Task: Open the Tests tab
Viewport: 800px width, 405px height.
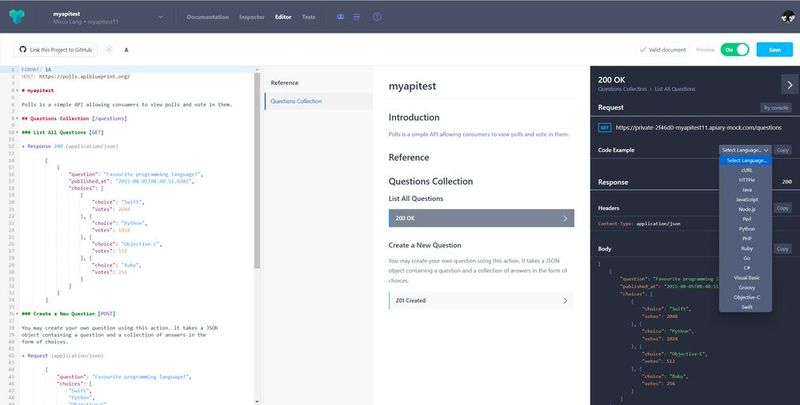Action: pyautogui.click(x=309, y=17)
